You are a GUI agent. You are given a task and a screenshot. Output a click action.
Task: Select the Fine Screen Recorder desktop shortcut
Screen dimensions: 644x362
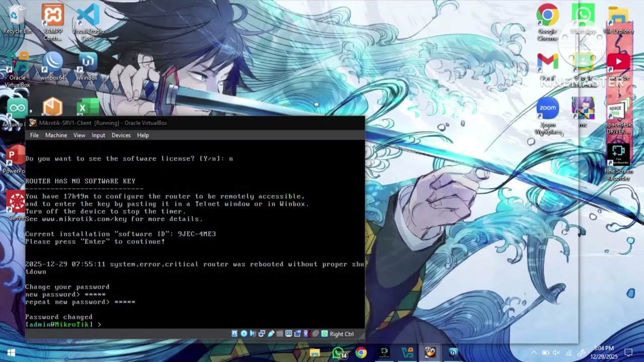[618, 162]
